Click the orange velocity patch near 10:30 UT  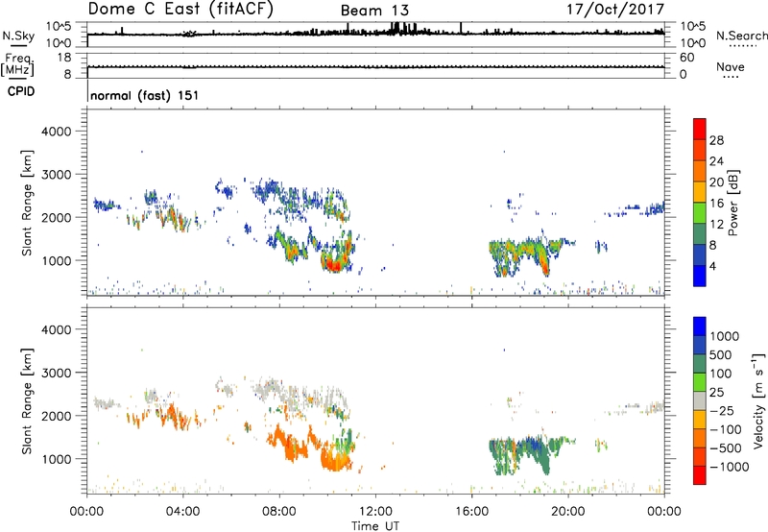pyautogui.click(x=335, y=460)
